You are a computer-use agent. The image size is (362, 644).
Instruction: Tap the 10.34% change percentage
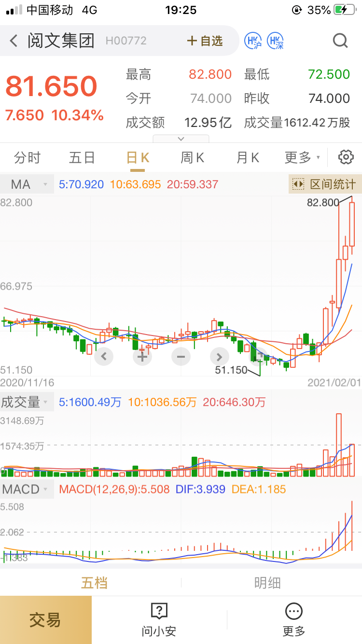[x=78, y=115]
